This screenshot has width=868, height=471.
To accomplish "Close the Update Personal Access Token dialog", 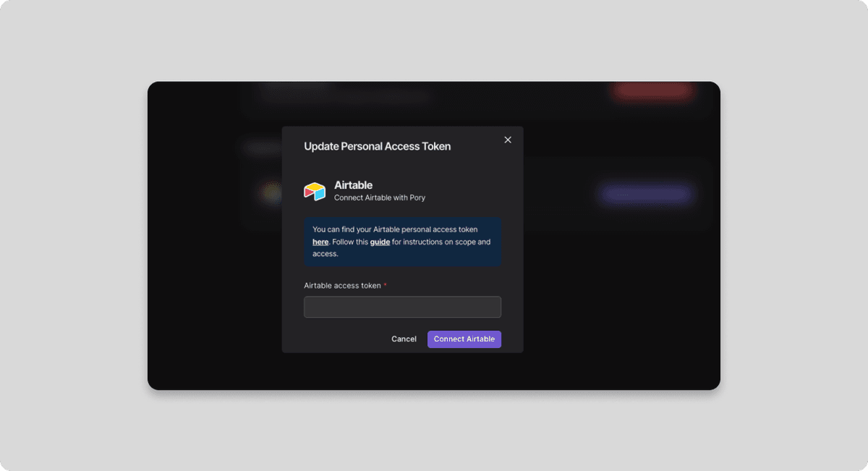I will pos(508,140).
